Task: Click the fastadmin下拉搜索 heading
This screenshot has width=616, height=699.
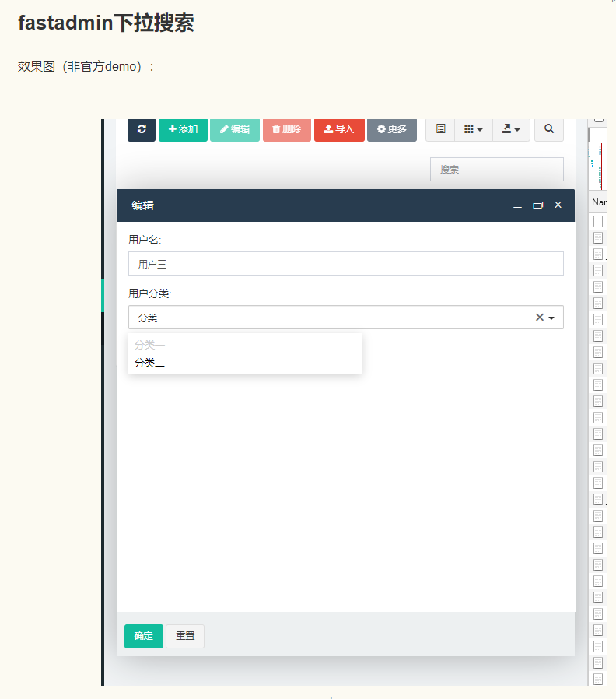Action: (106, 23)
